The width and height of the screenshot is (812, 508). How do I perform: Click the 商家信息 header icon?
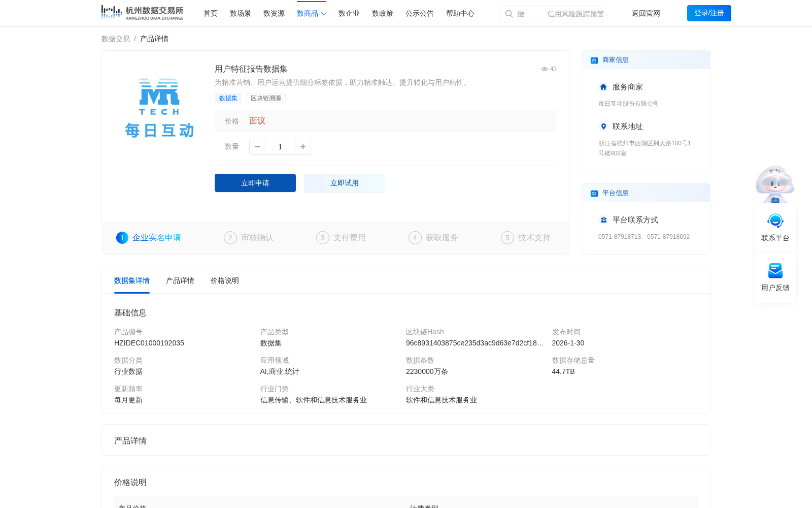[594, 60]
